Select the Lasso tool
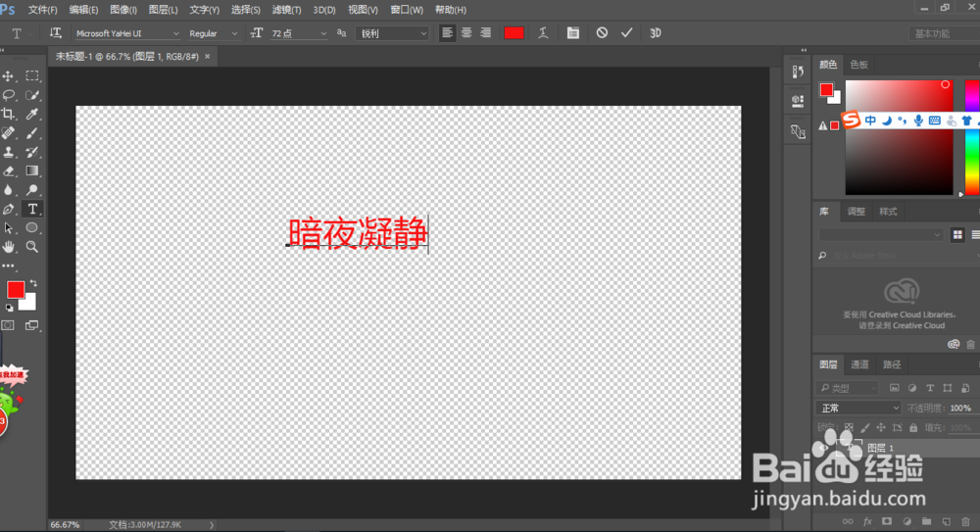This screenshot has height=532, width=980. [x=8, y=95]
